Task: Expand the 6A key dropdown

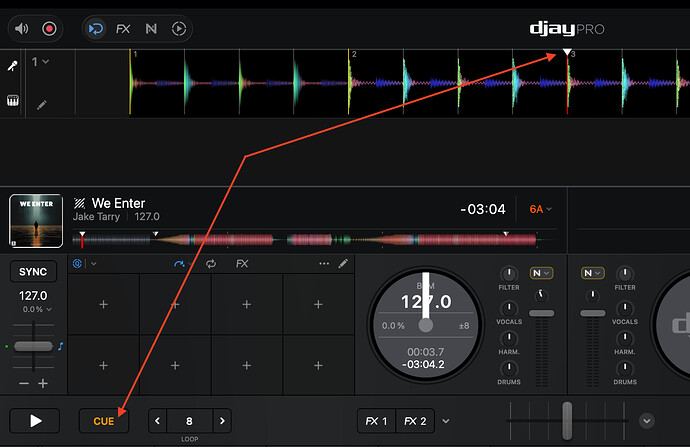Action: click(x=540, y=209)
